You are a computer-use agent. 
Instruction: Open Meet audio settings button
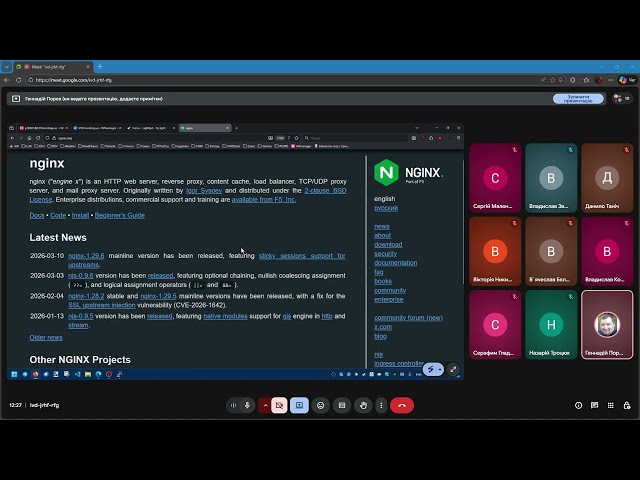coord(233,405)
